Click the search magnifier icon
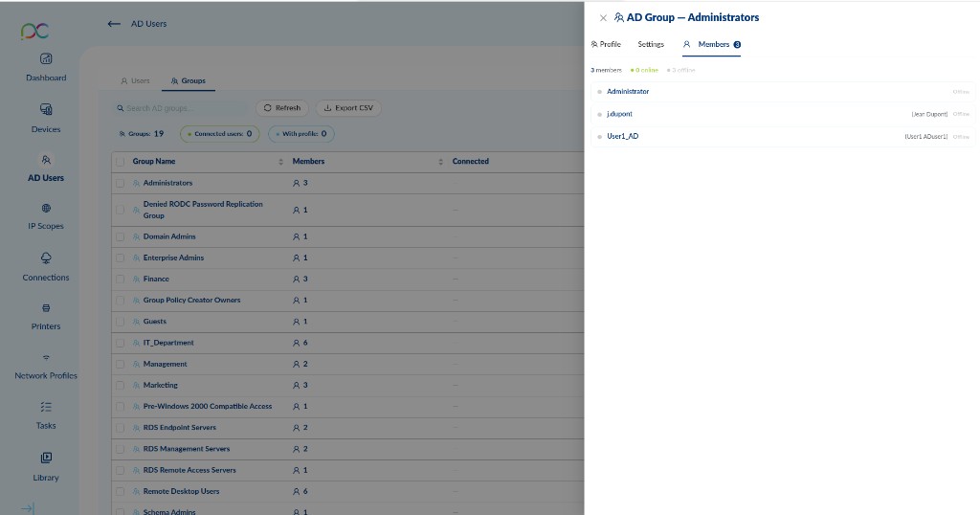The width and height of the screenshot is (980, 515). pyautogui.click(x=120, y=108)
